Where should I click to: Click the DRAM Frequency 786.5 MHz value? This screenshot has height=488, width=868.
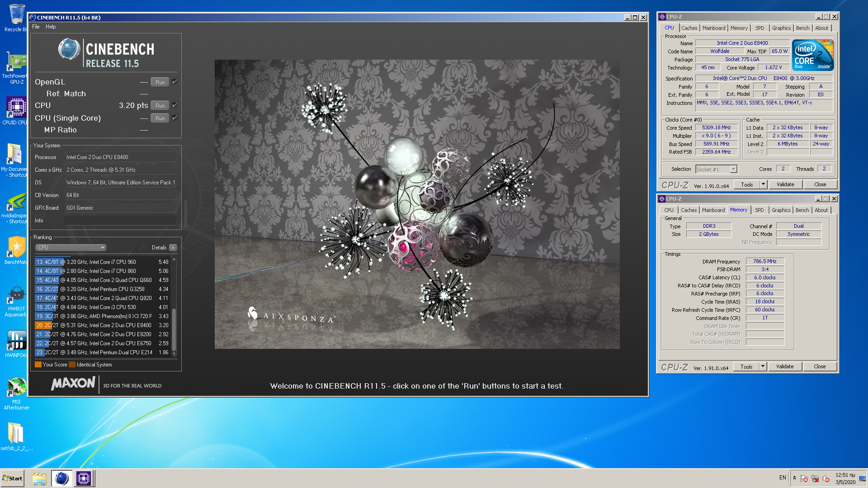coord(765,262)
